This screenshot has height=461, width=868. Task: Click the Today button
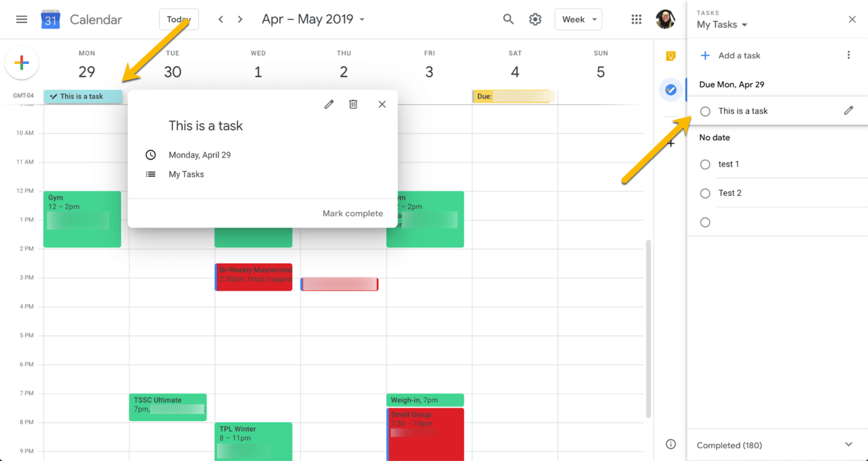179,19
